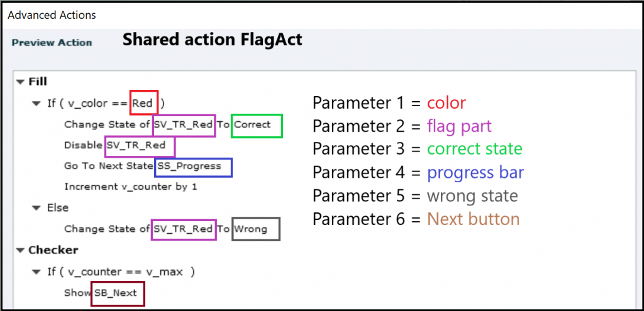Click the Go To Next State action line

click(x=108, y=166)
